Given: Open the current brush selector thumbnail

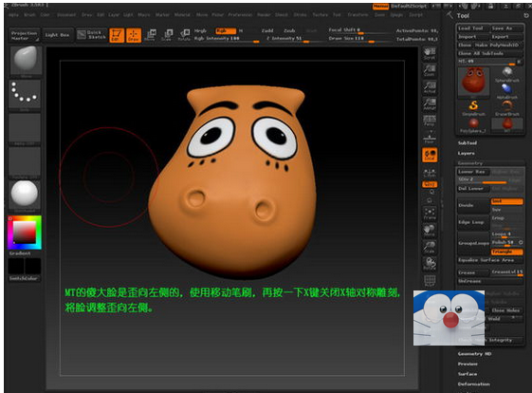Looking at the screenshot, I should [26, 61].
